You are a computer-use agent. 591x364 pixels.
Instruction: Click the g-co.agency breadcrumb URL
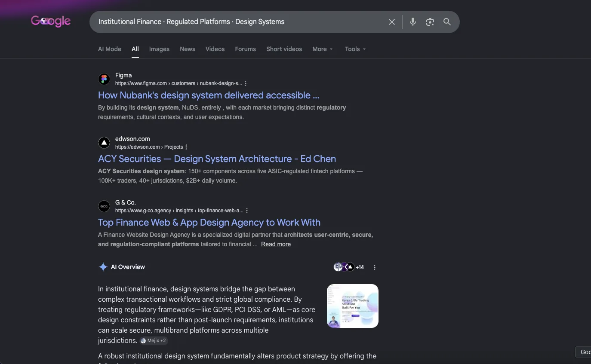coord(179,211)
